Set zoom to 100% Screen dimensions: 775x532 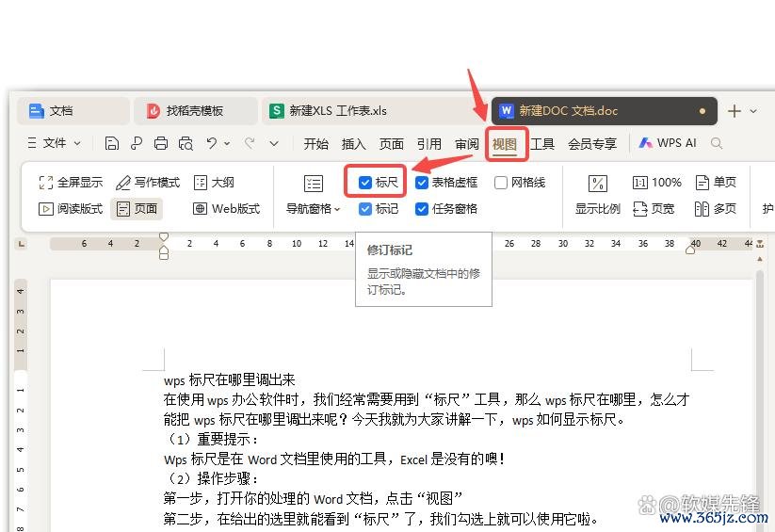pyautogui.click(x=656, y=183)
